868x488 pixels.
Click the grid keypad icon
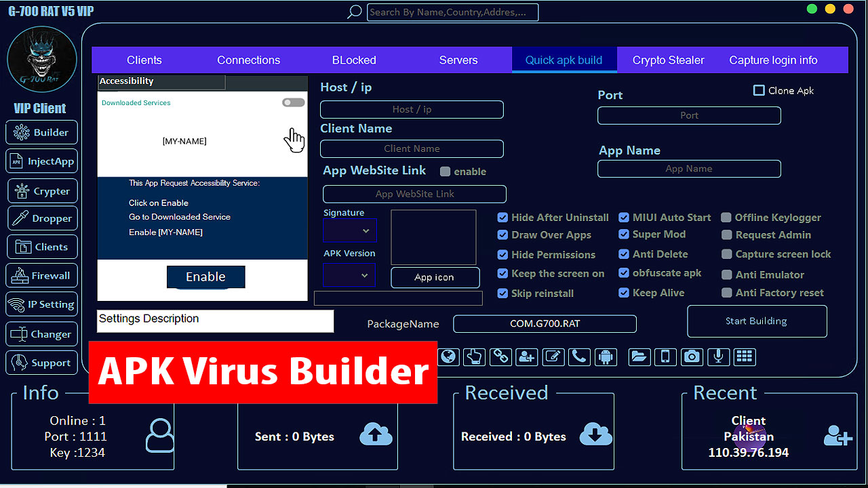(x=745, y=357)
